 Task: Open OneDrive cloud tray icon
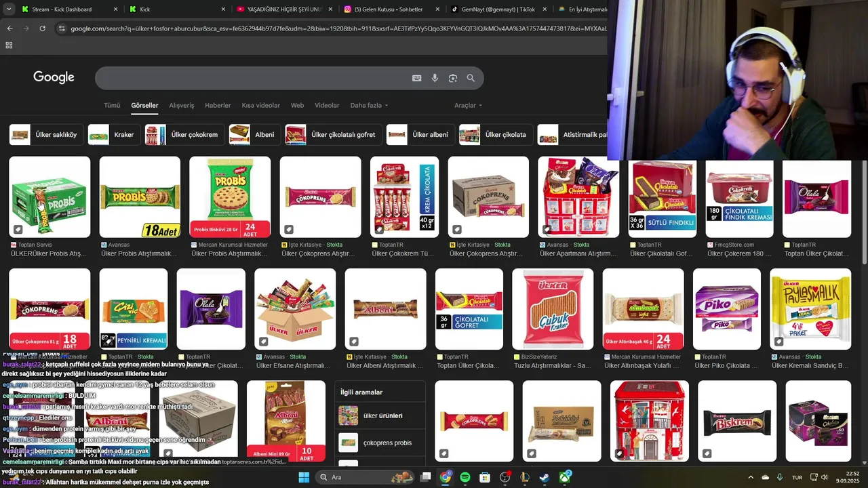765,477
